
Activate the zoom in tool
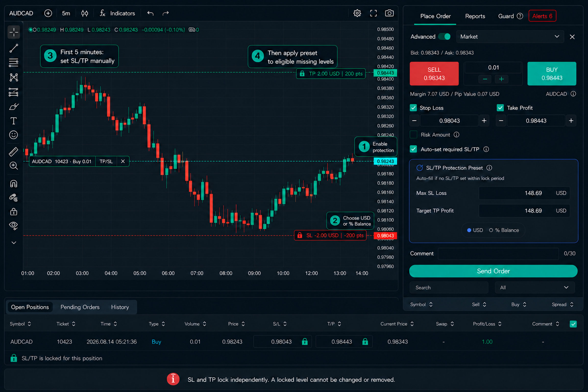(x=13, y=166)
